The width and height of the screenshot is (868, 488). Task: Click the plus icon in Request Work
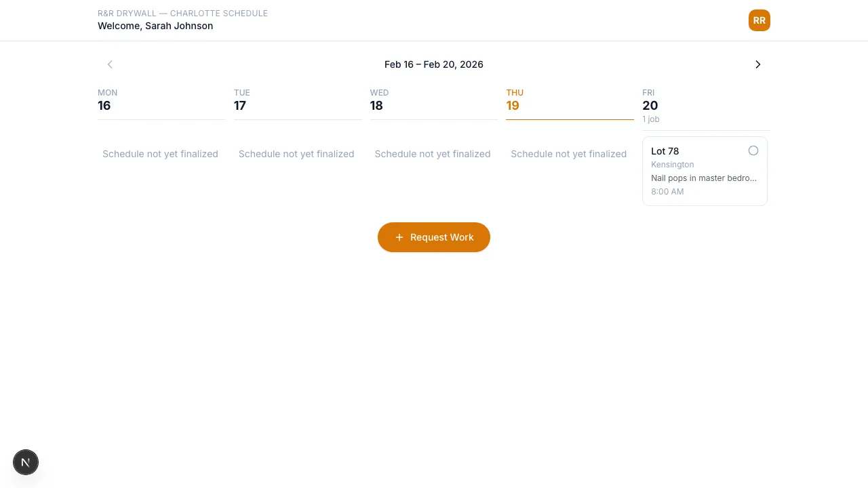pos(399,237)
